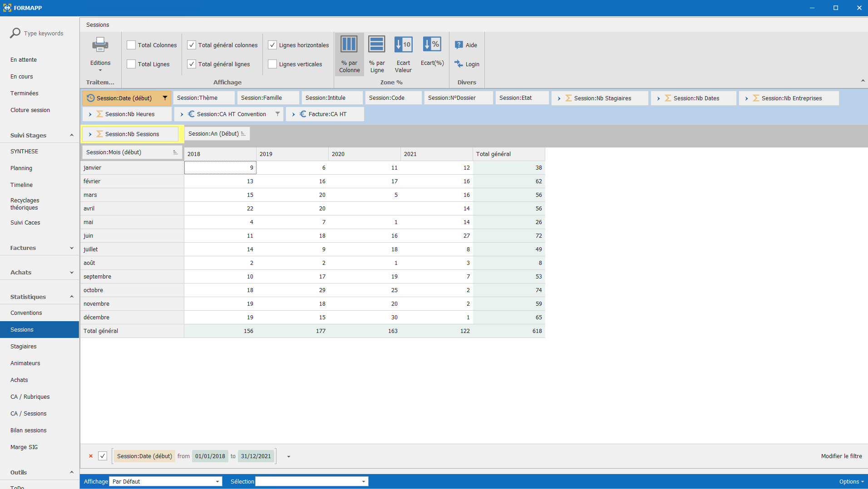Screen dimensions: 868x489
Task: Edit the filter start date 01/01/2018
Action: [x=210, y=456]
